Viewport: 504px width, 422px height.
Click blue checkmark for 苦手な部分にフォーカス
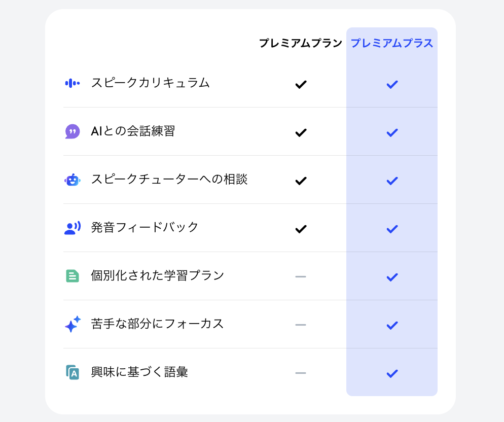392,325
